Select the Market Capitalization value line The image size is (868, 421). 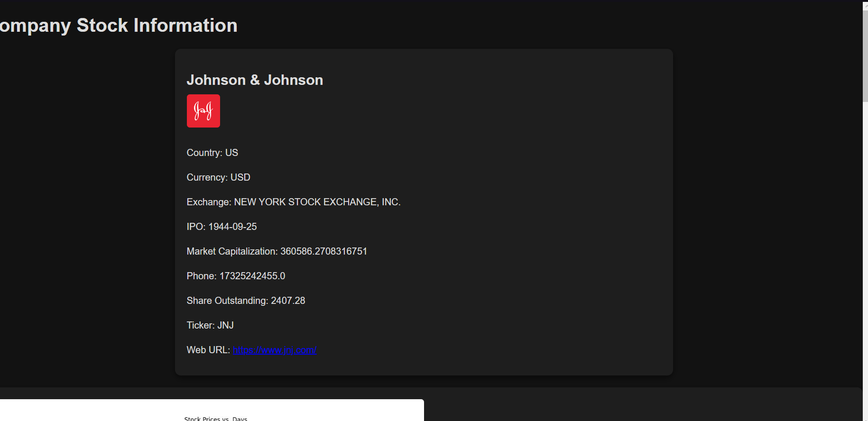pos(277,251)
